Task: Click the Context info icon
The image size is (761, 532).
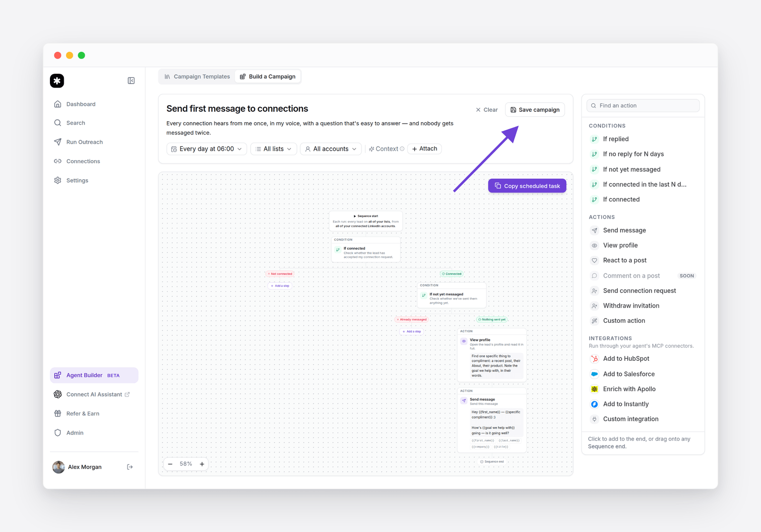Action: coord(402,149)
